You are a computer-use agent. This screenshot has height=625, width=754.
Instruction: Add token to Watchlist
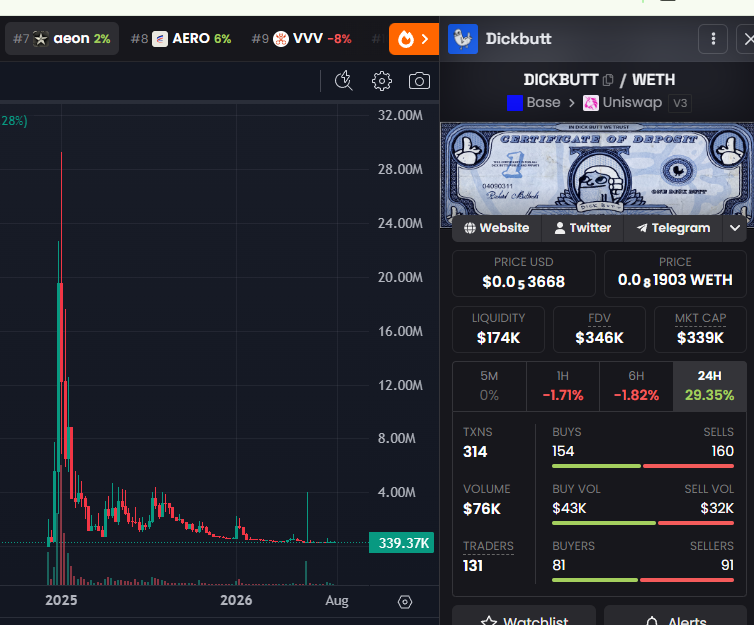click(524, 615)
